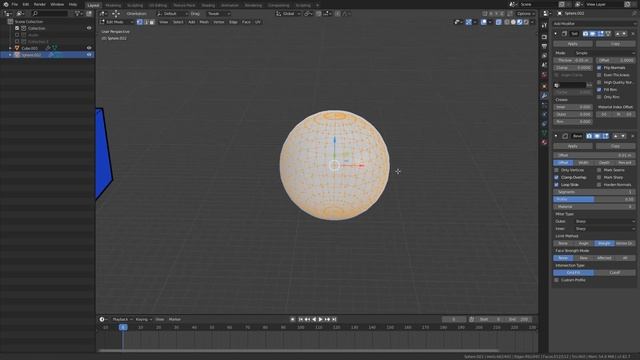Collapse Bevel modifier panel triangle
Screen dimensions: 640x360
[556, 136]
